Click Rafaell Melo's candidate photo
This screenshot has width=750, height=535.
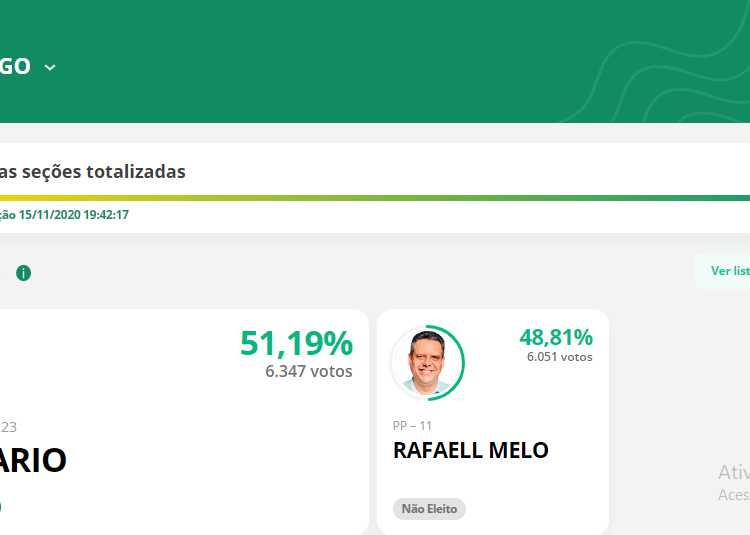click(x=427, y=363)
